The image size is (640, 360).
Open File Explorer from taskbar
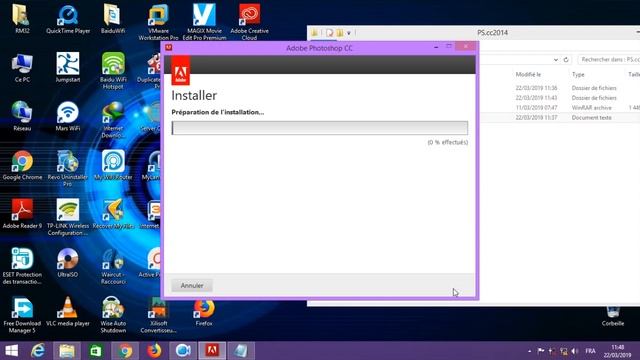point(67,351)
